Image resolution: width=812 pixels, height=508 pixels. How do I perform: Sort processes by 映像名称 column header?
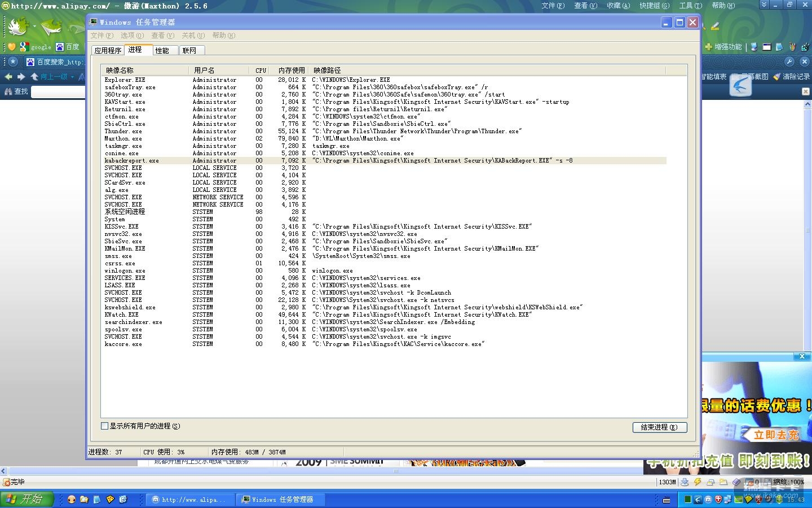click(x=145, y=71)
